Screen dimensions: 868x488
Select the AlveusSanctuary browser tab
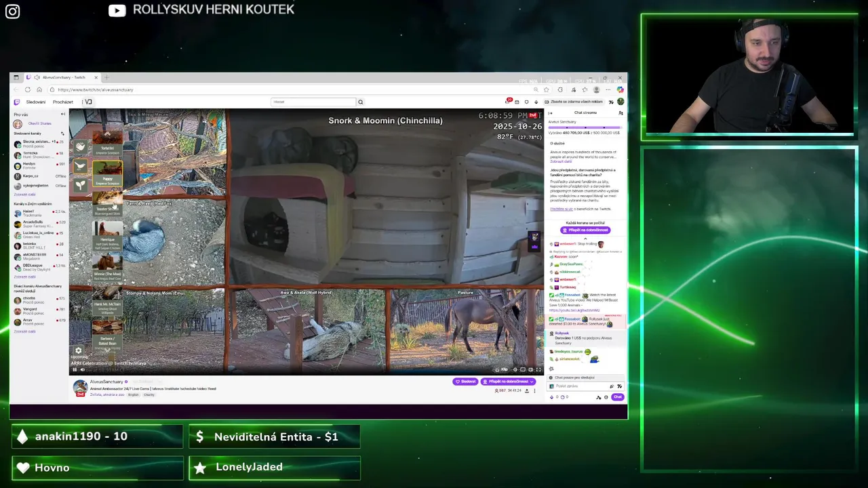point(62,77)
